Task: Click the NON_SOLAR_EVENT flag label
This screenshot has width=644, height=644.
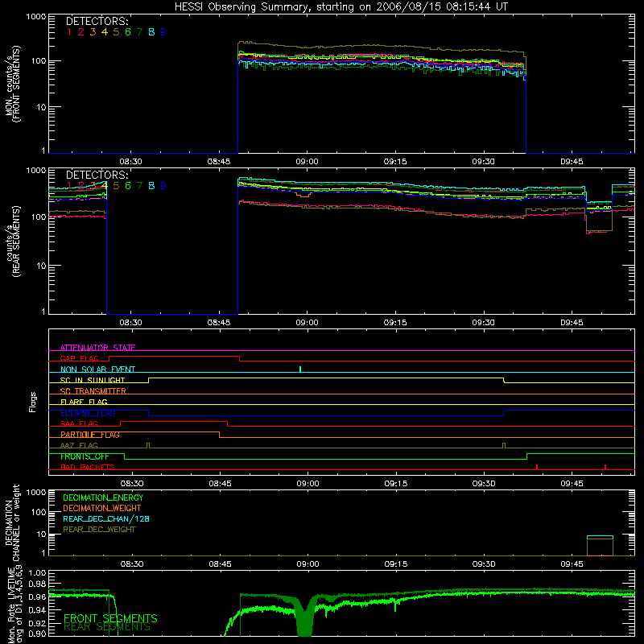Action: pos(97,369)
